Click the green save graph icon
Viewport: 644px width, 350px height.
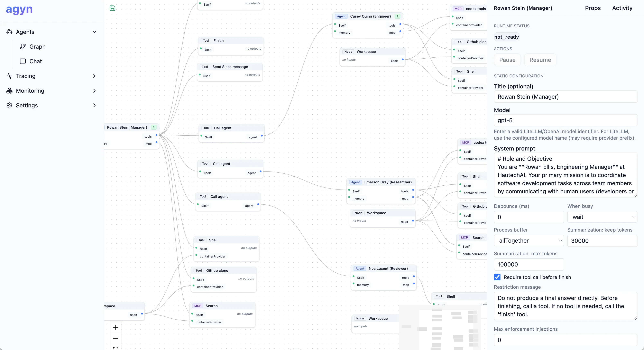click(112, 8)
